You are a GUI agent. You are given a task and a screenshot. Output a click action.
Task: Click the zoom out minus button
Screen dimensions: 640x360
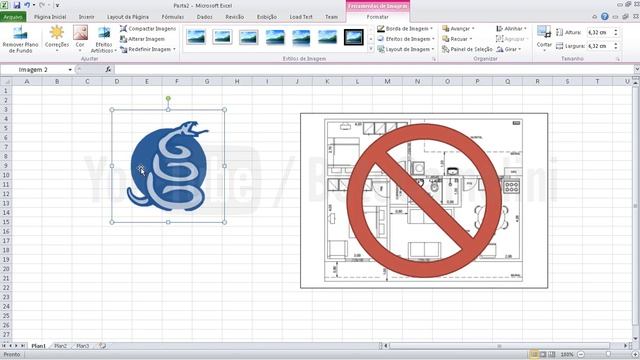point(580,354)
